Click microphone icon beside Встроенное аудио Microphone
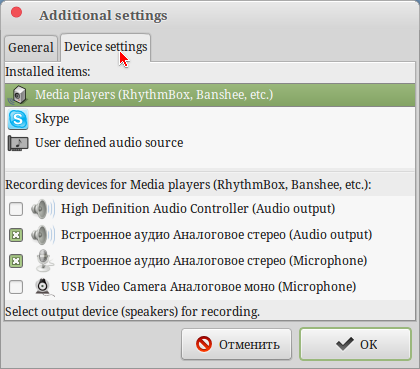420x369 pixels. (44, 261)
